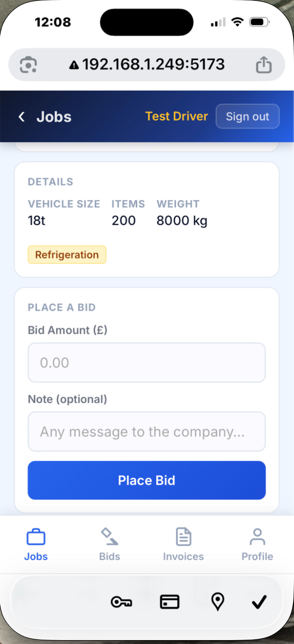Tap the Refrigeration tag badge
This screenshot has height=644, width=294.
[x=67, y=255]
